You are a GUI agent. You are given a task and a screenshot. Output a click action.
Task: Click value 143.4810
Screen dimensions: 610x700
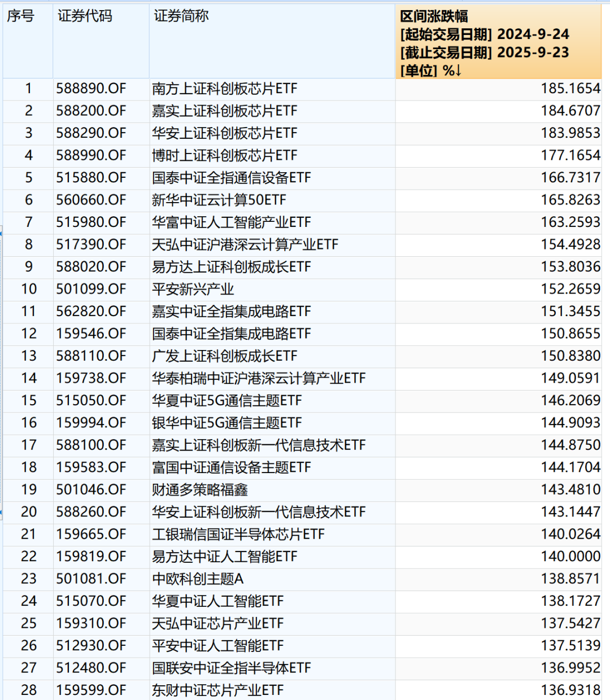(570, 490)
